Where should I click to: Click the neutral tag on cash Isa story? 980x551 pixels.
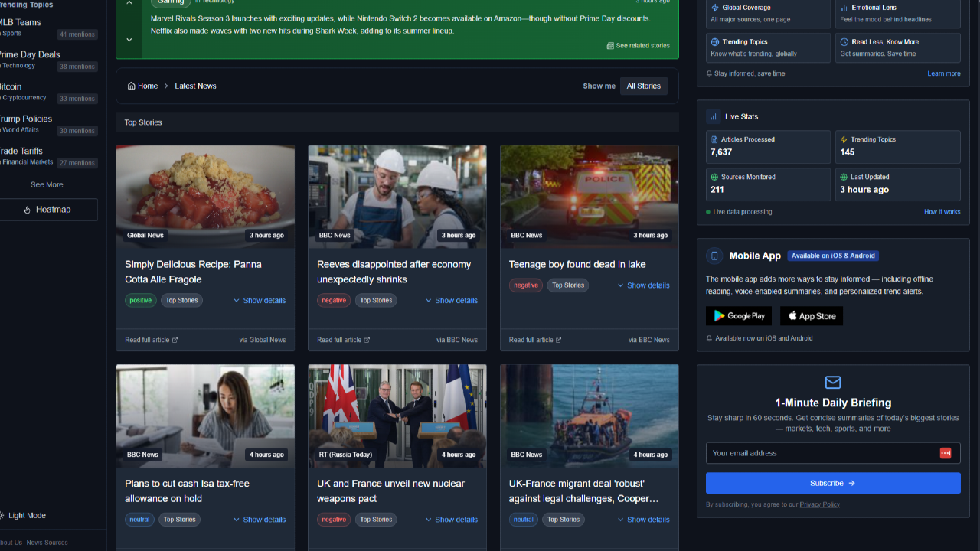click(140, 520)
